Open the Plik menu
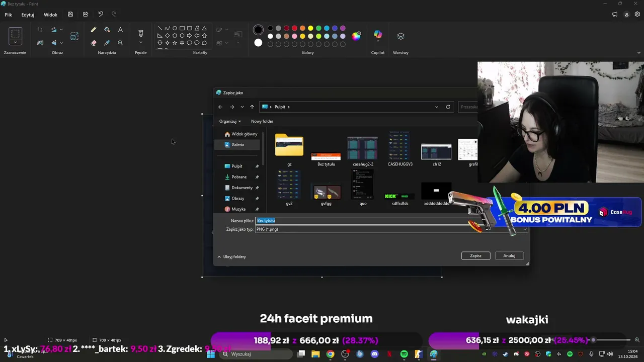The image size is (644, 362). click(x=9, y=15)
